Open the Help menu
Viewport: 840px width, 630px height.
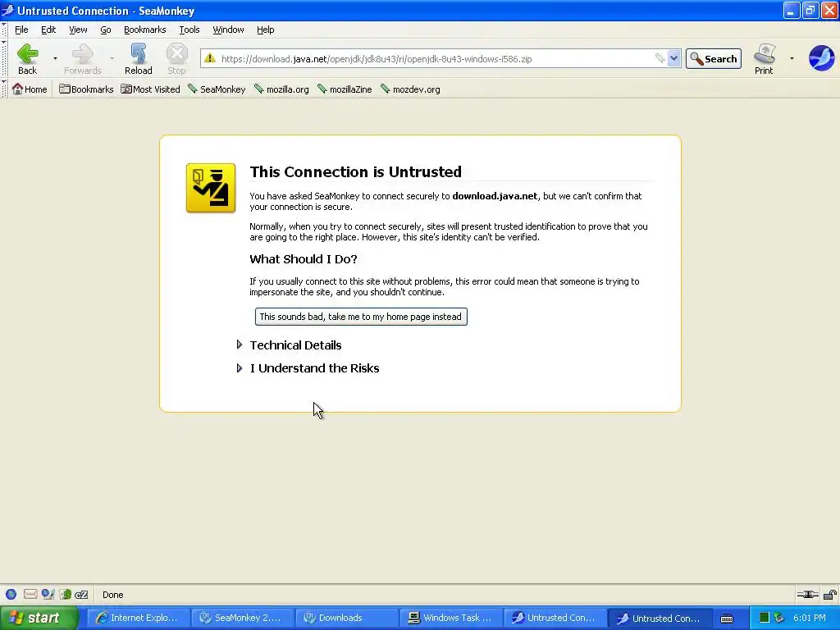click(265, 30)
